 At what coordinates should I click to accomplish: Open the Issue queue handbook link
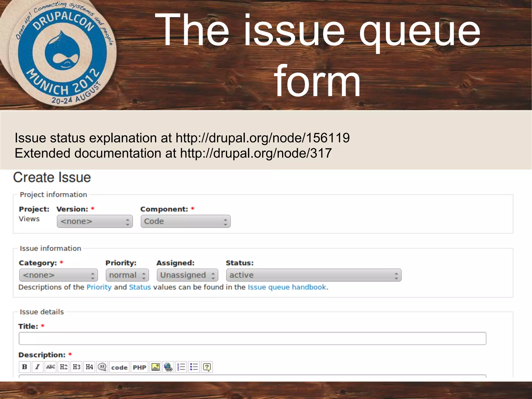(287, 287)
